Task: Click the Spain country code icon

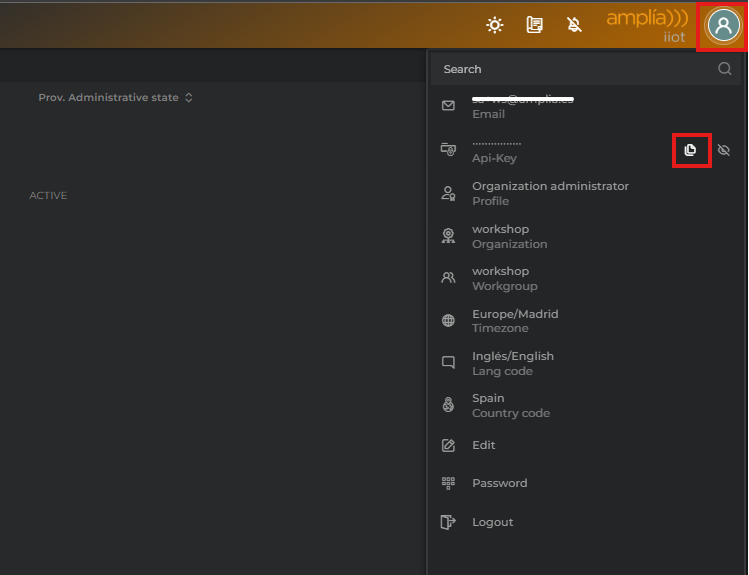Action: coord(449,405)
